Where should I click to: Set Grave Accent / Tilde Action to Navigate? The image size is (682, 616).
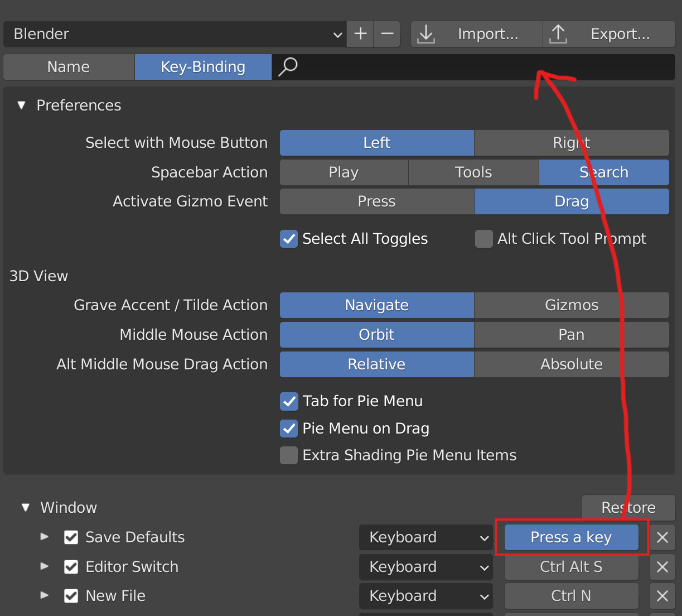(x=377, y=305)
